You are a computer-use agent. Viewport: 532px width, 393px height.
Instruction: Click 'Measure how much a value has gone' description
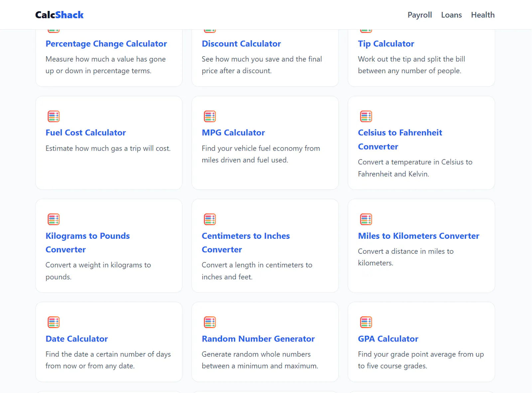[105, 65]
